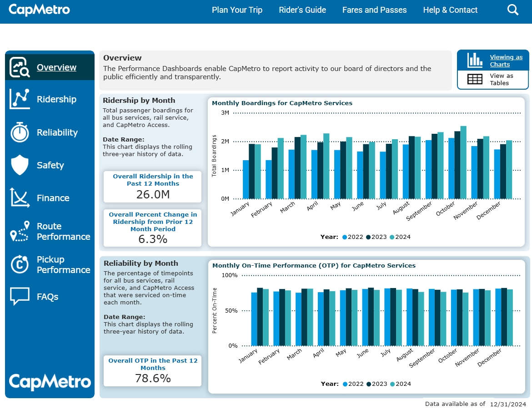Open the Rider's Guide menu
Screen dimensions: 532x410
click(x=302, y=10)
